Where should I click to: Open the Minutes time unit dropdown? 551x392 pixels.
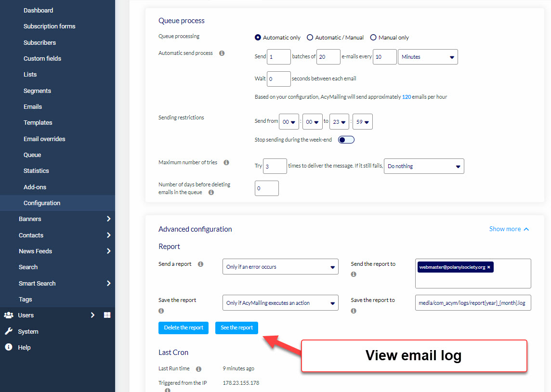coord(428,57)
